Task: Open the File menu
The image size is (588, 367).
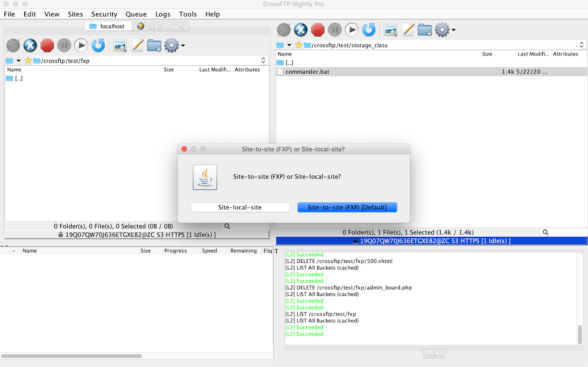Action: click(x=9, y=14)
